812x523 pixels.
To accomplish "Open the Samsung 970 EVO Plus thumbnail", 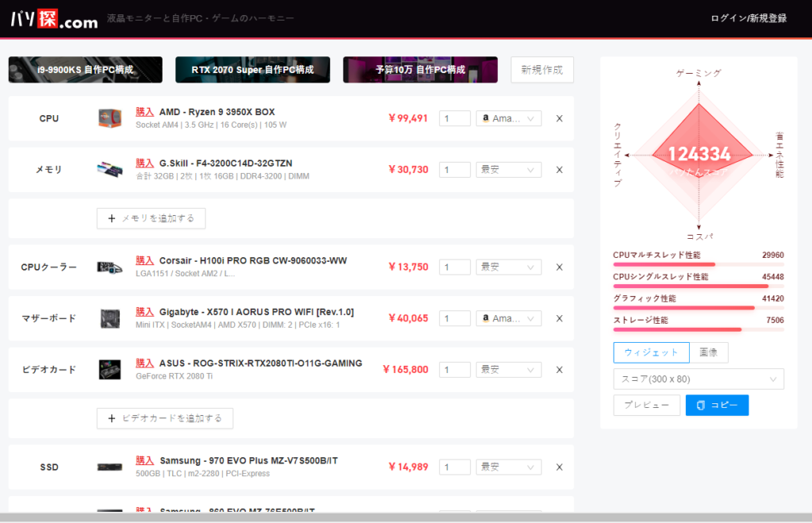I will [x=109, y=467].
